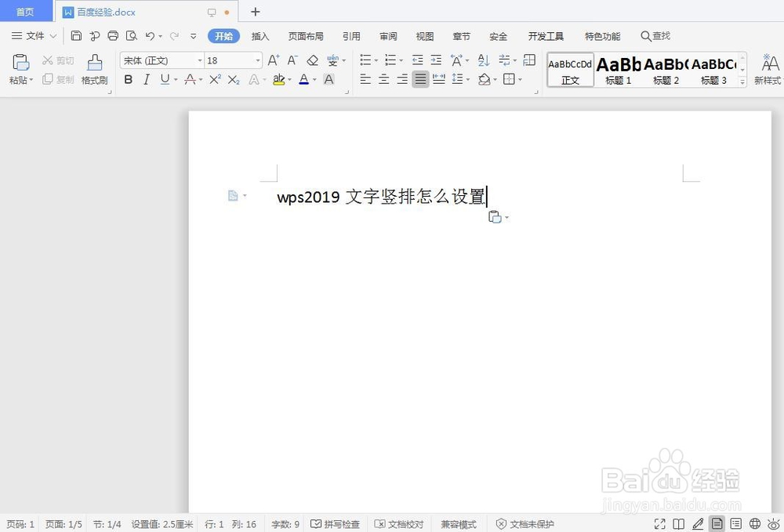Toggle superscript X² formatting

tap(215, 79)
